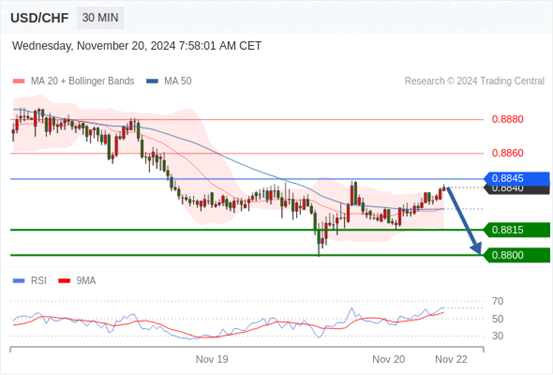
Task: Select the 0.8880 resistance label
Action: pyautogui.click(x=508, y=119)
